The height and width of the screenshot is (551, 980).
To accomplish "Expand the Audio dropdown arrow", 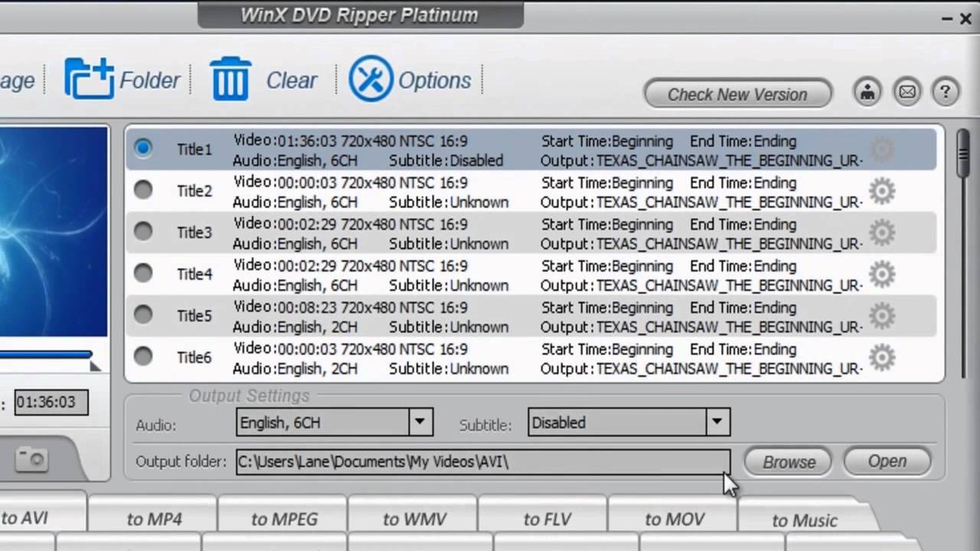I will point(420,422).
